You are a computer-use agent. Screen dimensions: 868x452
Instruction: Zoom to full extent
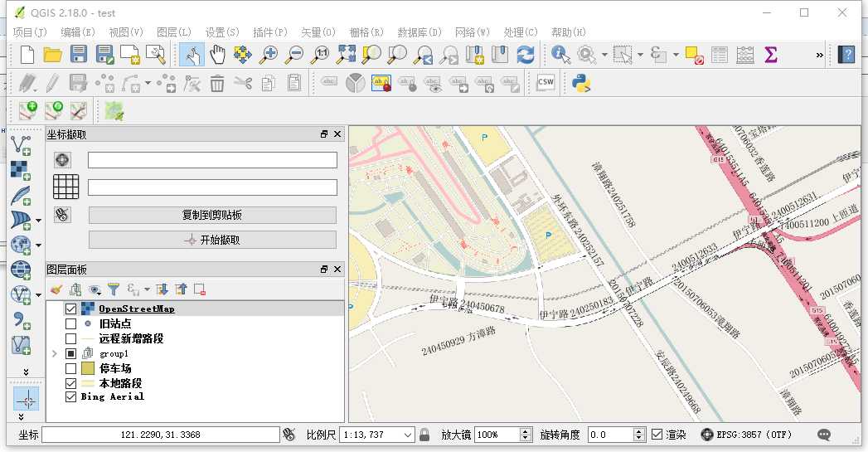pyautogui.click(x=346, y=54)
